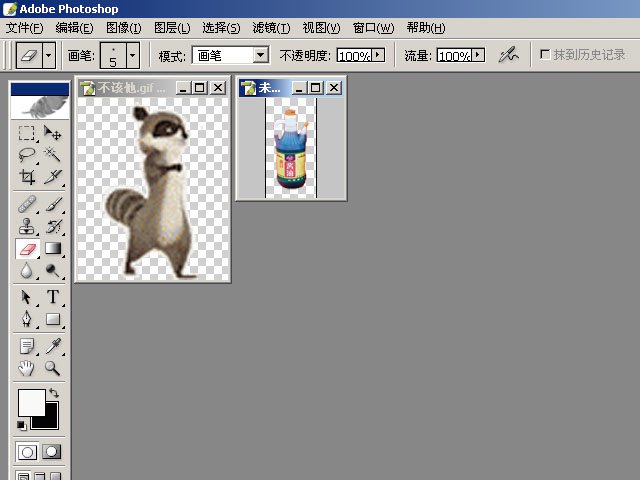640x480 pixels.
Task: Open the 窗口(W) menu
Action: (x=373, y=28)
